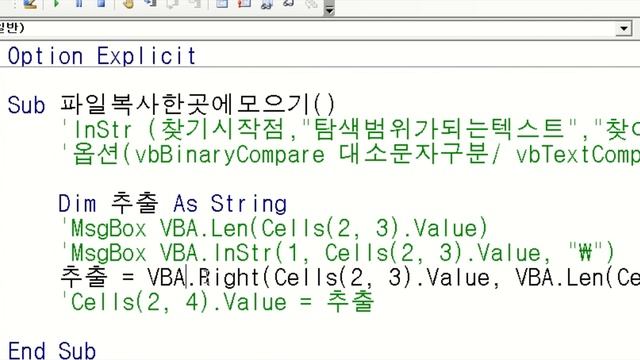Image resolution: width=640 pixels, height=360 pixels.
Task: Click the greyed Call Stack icon
Action: tap(311, 3)
